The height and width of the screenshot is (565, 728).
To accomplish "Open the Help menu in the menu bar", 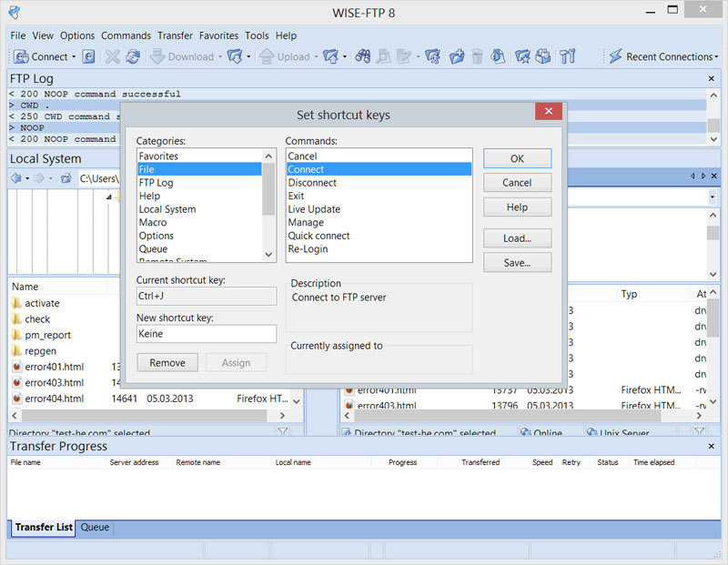I will point(286,35).
